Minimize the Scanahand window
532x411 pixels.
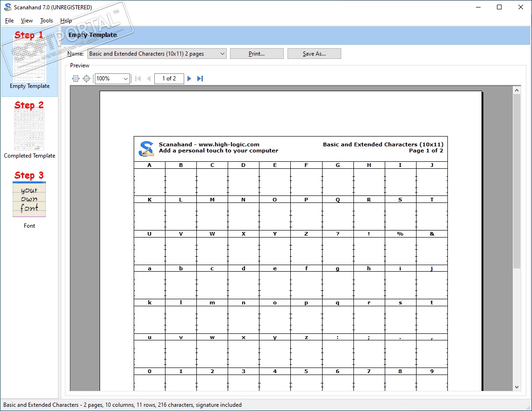coord(478,7)
